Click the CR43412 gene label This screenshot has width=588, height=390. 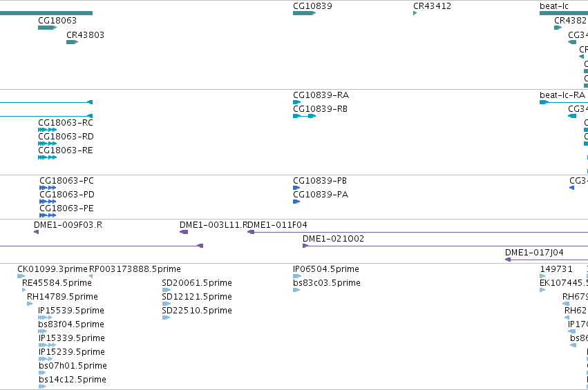pos(432,6)
